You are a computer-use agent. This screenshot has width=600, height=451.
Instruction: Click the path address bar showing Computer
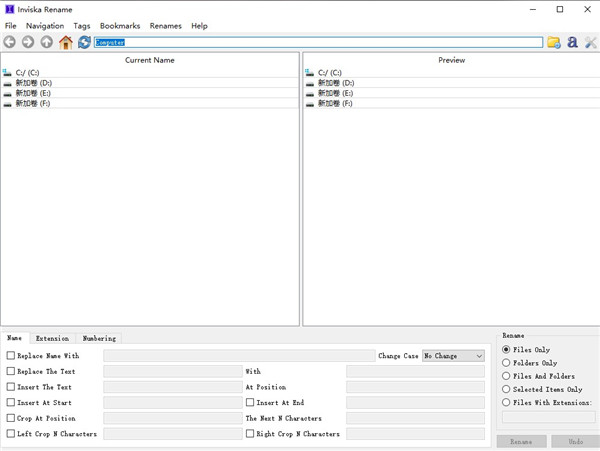318,42
